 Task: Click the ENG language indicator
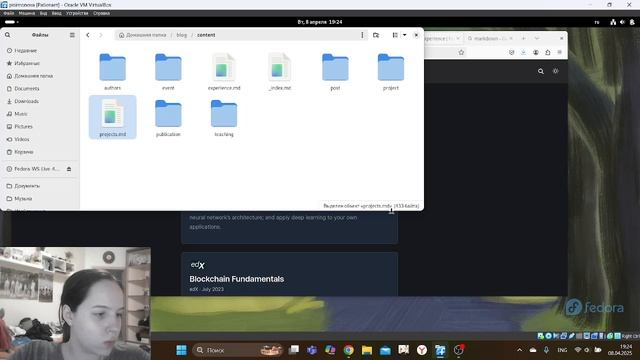point(562,350)
